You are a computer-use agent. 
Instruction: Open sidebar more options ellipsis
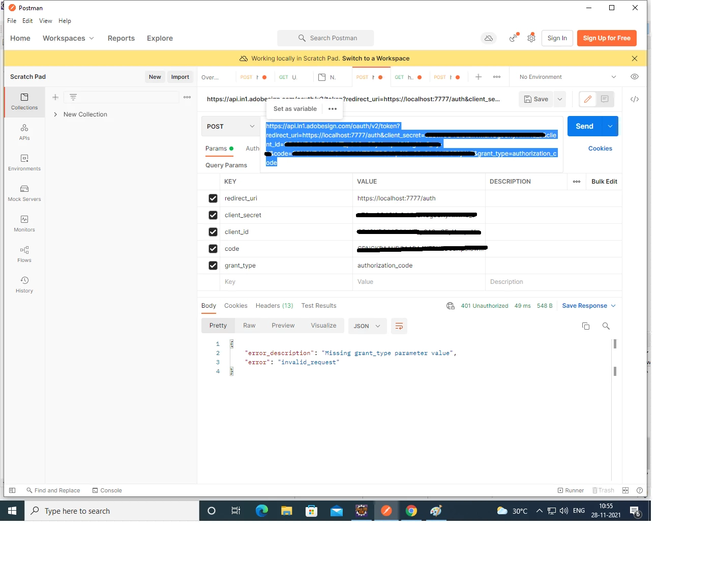pyautogui.click(x=187, y=97)
